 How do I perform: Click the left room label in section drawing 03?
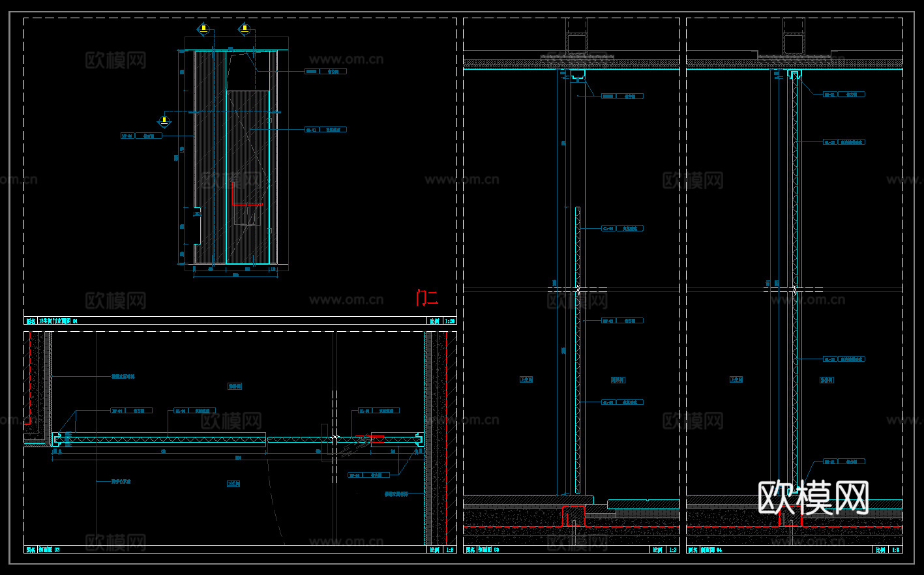pos(526,379)
